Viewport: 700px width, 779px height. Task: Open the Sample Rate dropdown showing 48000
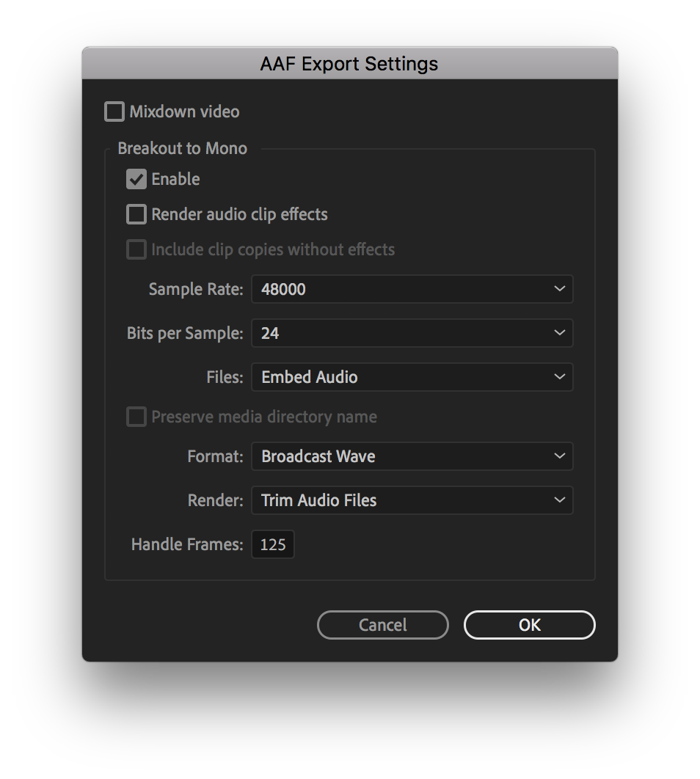click(x=412, y=289)
